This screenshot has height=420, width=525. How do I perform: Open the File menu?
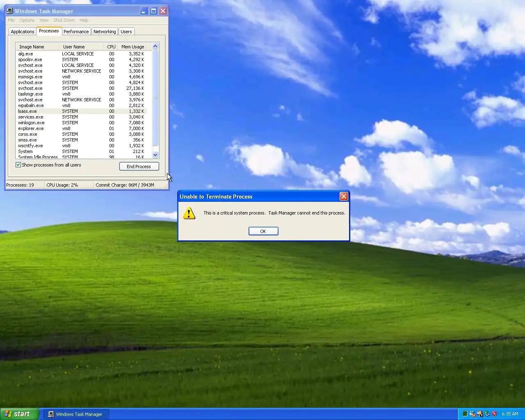click(x=11, y=20)
